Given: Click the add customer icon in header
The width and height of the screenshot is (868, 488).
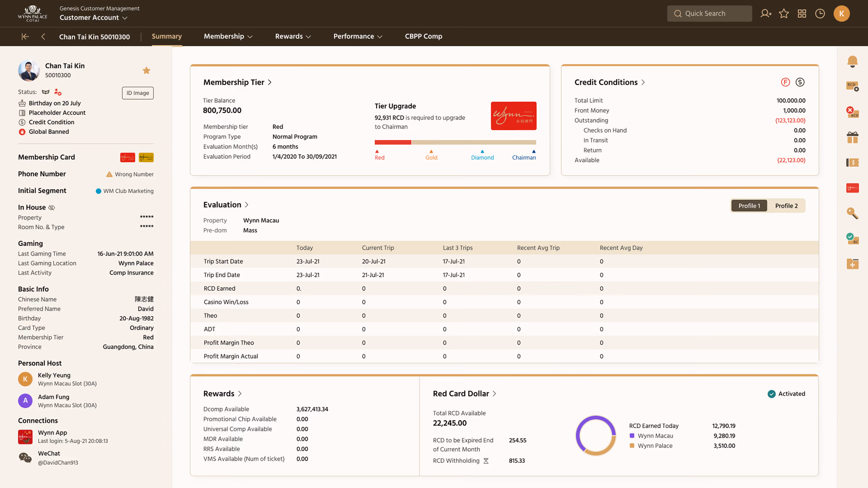Looking at the screenshot, I should (766, 13).
